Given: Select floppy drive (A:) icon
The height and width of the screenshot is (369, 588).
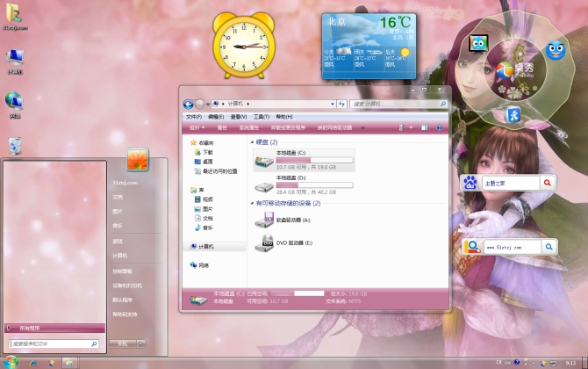Looking at the screenshot, I should (x=264, y=220).
